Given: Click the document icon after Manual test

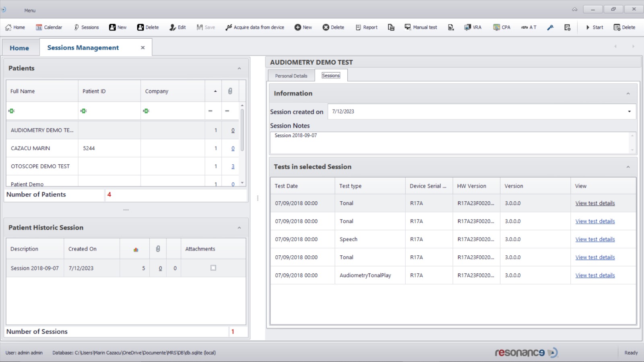Looking at the screenshot, I should pyautogui.click(x=451, y=27).
